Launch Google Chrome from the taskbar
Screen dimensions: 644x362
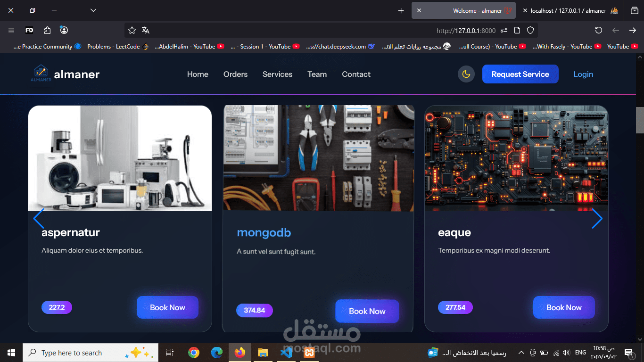193,353
